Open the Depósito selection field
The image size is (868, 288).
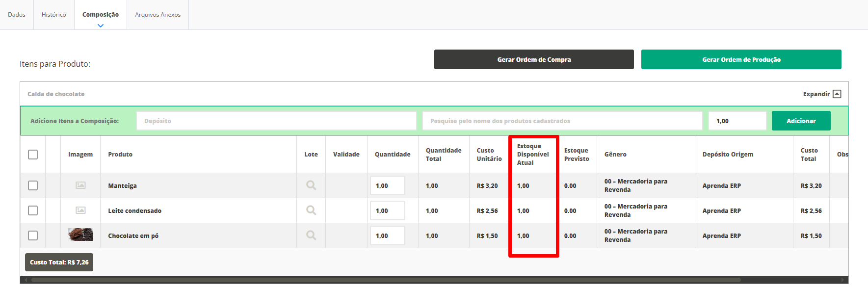[276, 121]
